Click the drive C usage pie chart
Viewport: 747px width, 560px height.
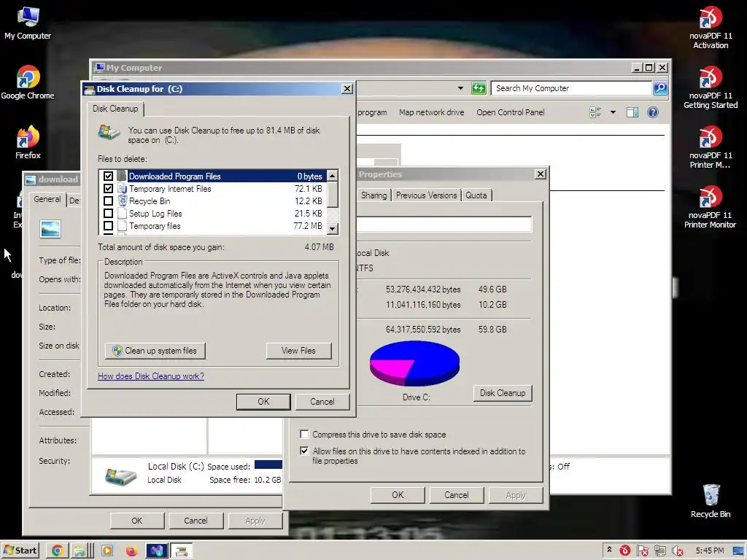(x=414, y=363)
